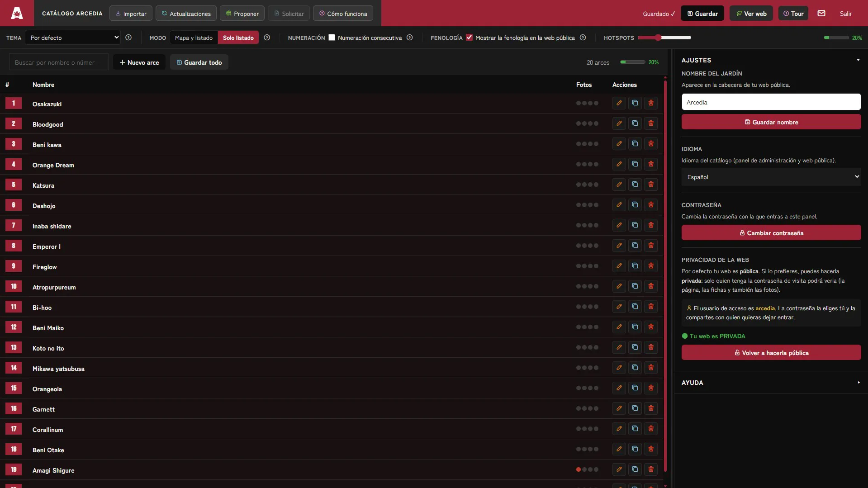Expand the Ayuda section
This screenshot has width=868, height=488.
771,383
